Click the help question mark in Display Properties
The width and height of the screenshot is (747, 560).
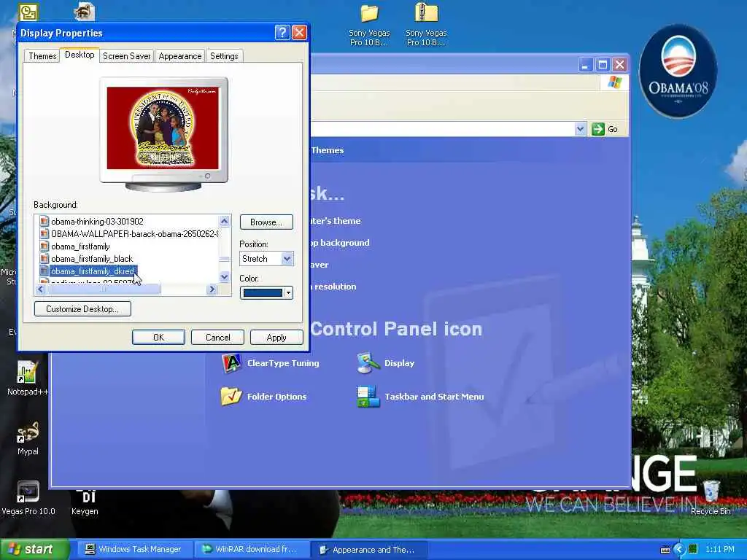282,32
